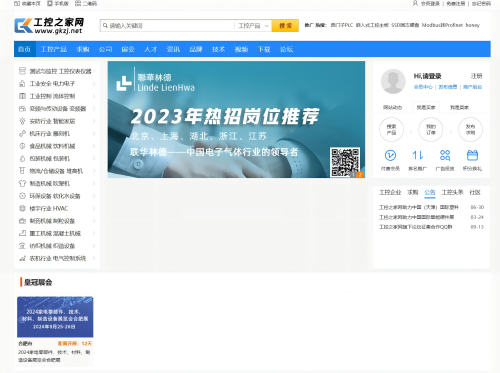The width and height of the screenshot is (500, 373).
Task: Expand the 变频与传动设备 category arrow
Action: pos(94,108)
